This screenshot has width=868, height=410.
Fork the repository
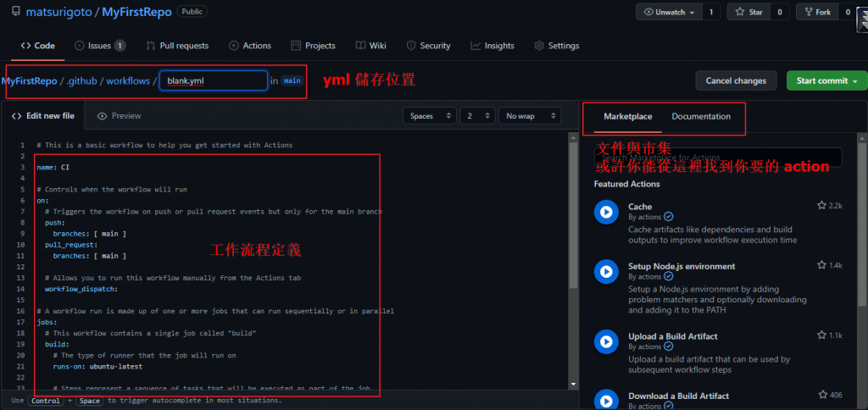pos(817,12)
